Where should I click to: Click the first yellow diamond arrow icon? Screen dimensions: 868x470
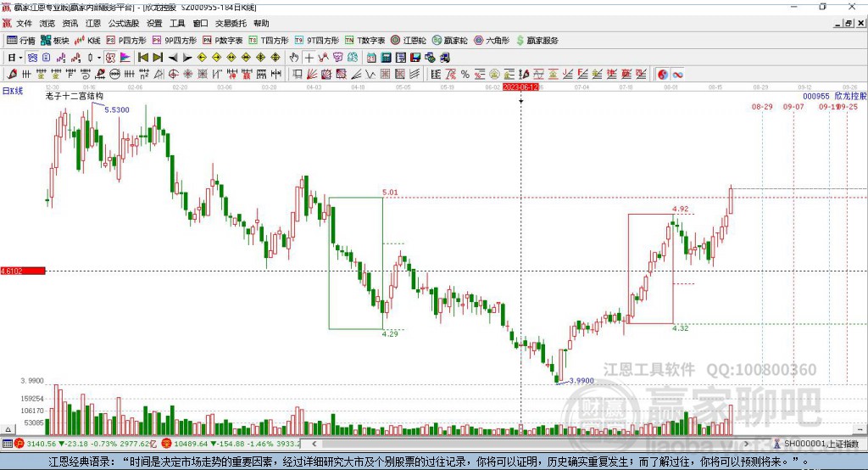tap(202, 57)
